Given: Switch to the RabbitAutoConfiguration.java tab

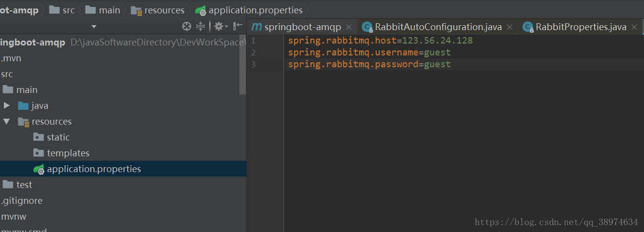Looking at the screenshot, I should coord(438,27).
